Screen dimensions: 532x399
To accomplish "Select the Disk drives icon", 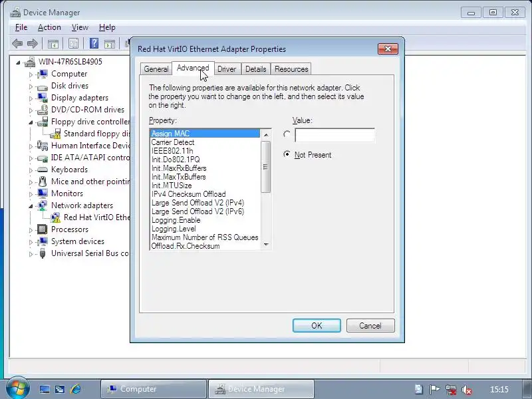I will click(x=43, y=86).
